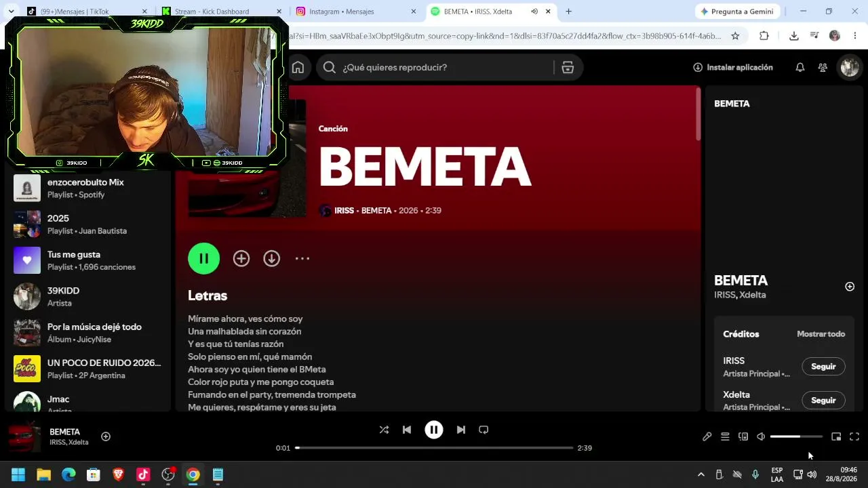Open album Por la música dejé todo
Viewport: 868px width, 488px height.
click(x=88, y=333)
